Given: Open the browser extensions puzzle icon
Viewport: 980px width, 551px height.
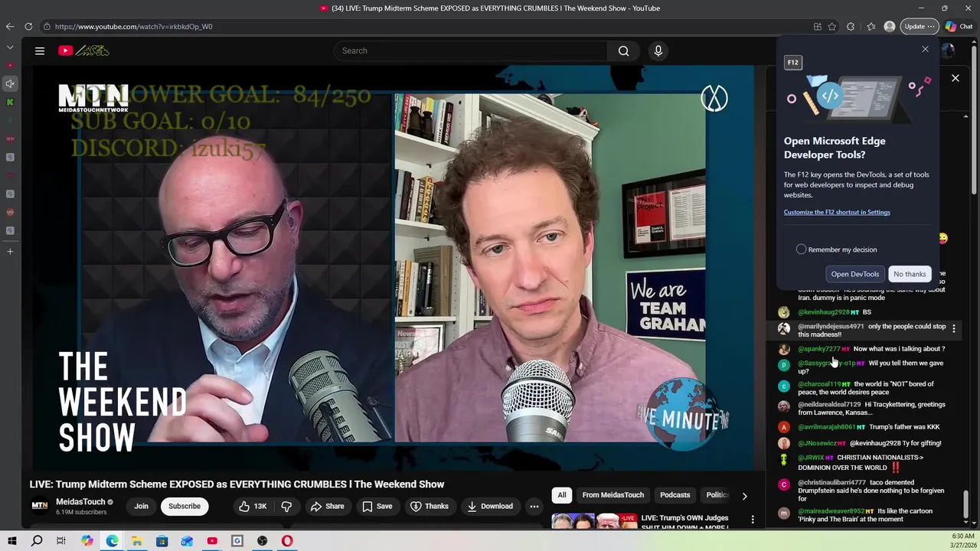Looking at the screenshot, I should [851, 26].
